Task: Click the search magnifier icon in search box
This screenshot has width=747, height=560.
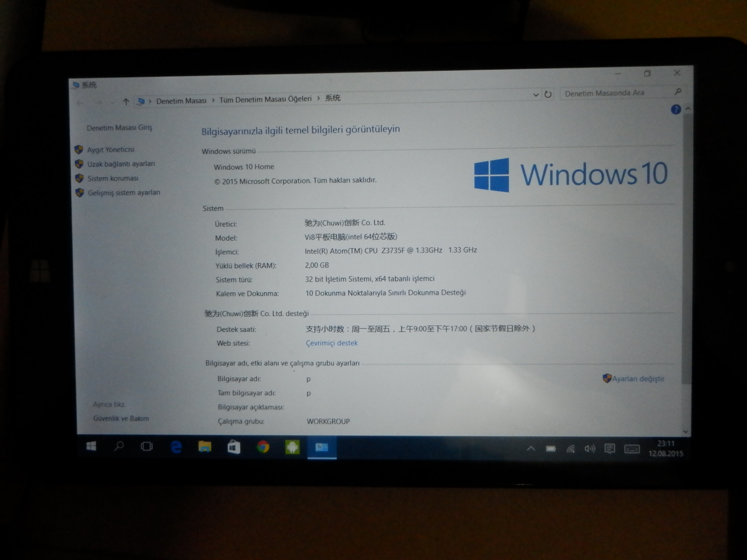Action: click(x=678, y=91)
